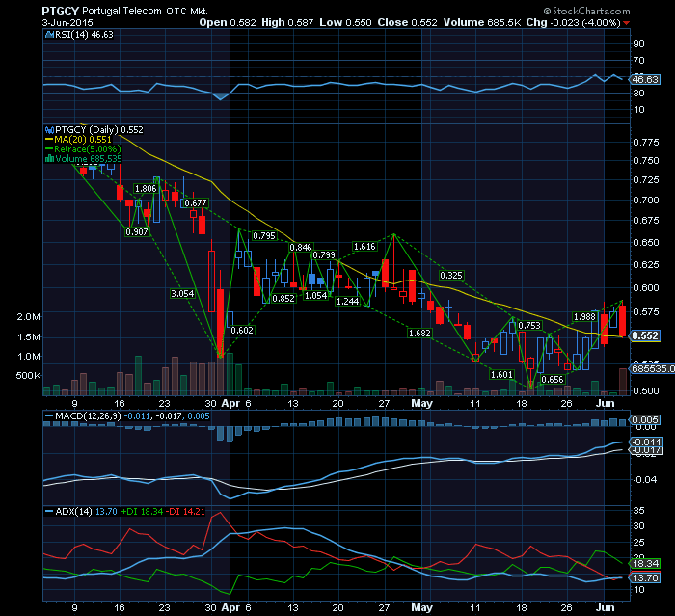The width and height of the screenshot is (675, 616).
Task: Click the +DI 18.34 legend text
Action: (x=142, y=511)
